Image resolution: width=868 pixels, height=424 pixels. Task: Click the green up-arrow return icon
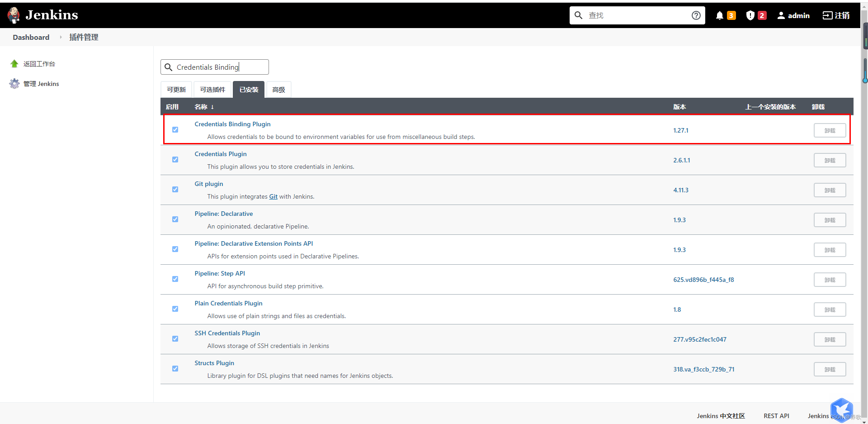[x=14, y=64]
